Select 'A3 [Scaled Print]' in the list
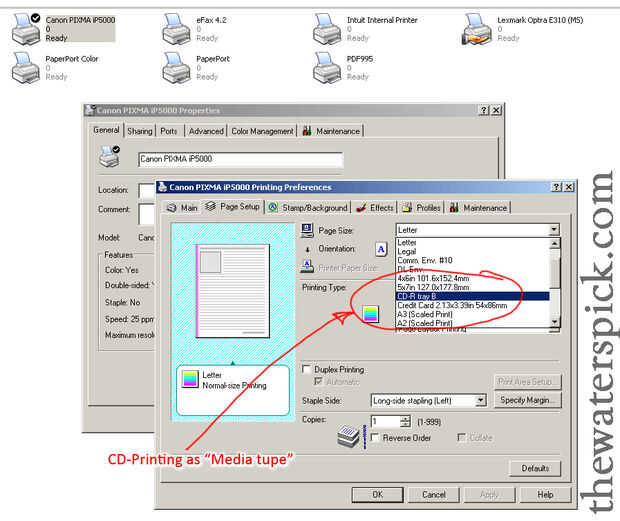The width and height of the screenshot is (620, 521). coord(473,314)
